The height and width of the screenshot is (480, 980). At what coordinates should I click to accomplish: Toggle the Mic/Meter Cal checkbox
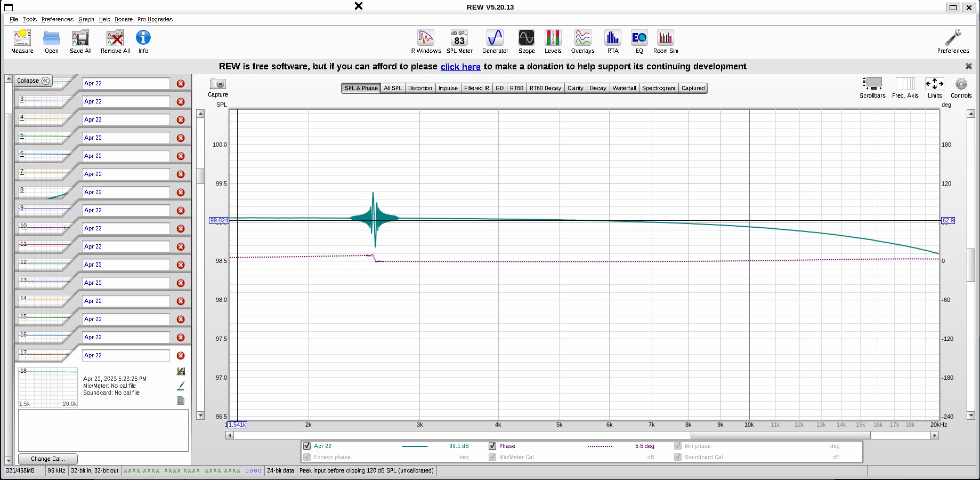tap(492, 457)
